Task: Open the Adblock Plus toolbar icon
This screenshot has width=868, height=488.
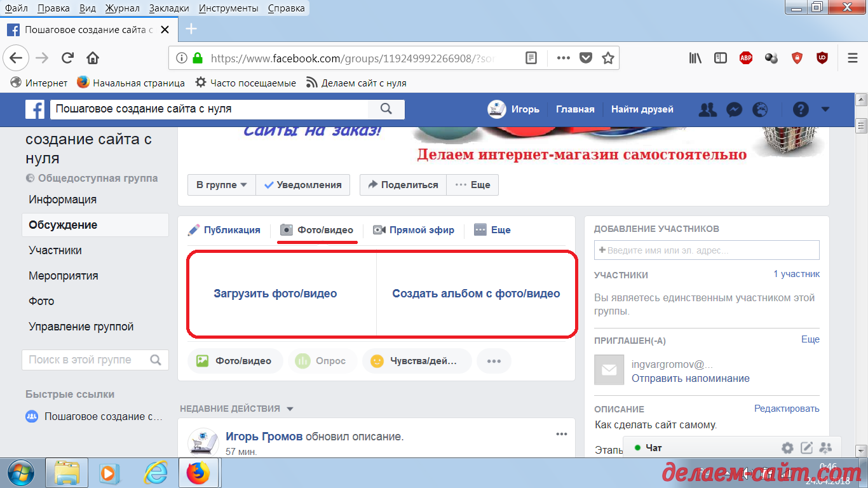Action: (745, 57)
